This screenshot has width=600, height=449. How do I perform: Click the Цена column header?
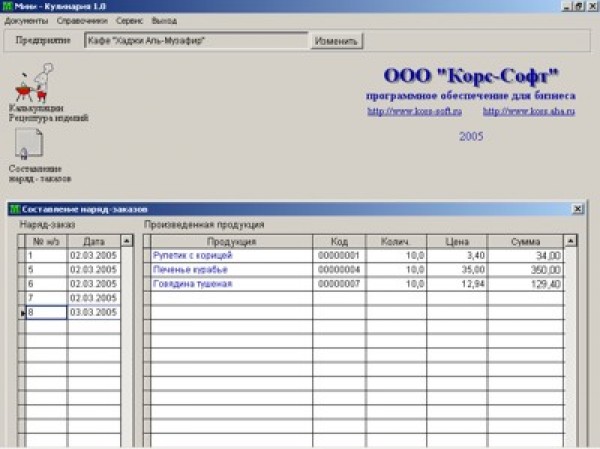(x=457, y=242)
